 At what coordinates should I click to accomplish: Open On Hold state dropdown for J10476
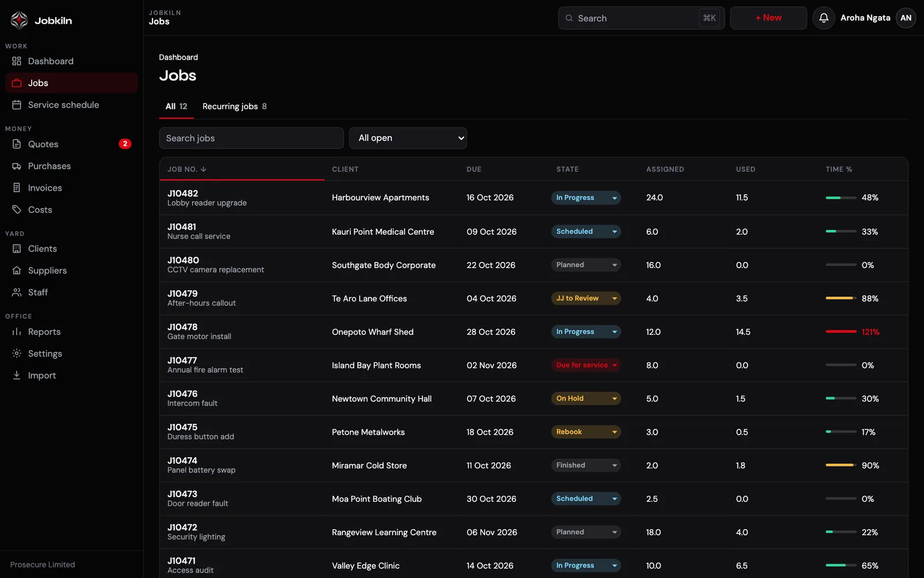(586, 399)
